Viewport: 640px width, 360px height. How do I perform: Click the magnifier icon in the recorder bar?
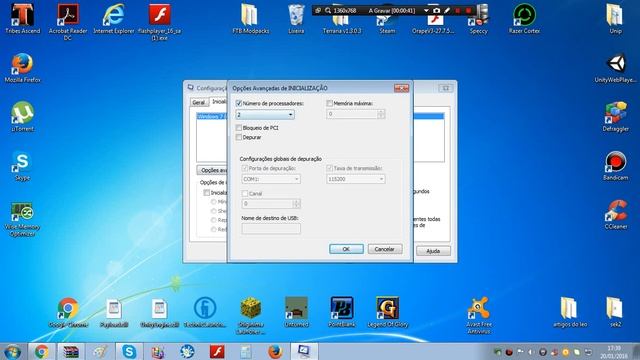pos(328,11)
